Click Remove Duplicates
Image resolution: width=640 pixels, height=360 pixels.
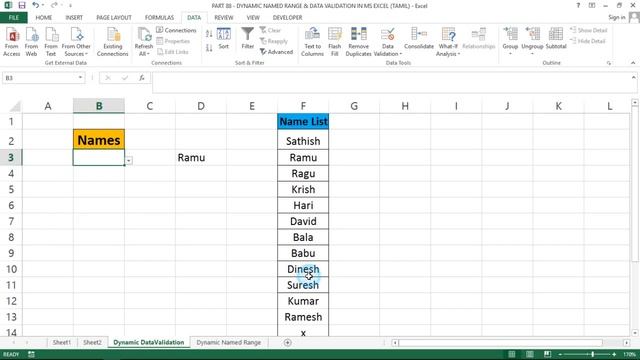point(358,42)
